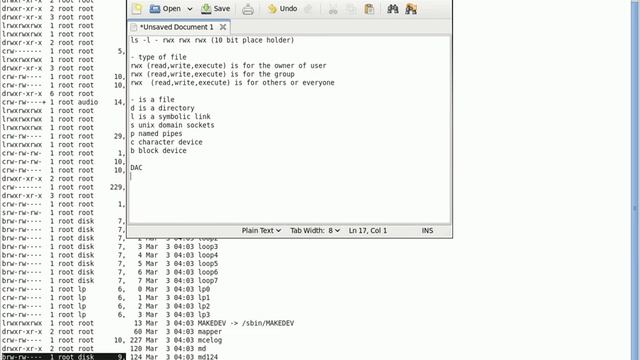This screenshot has width=640, height=360.
Task: Undo the last edit
Action: [282, 9]
